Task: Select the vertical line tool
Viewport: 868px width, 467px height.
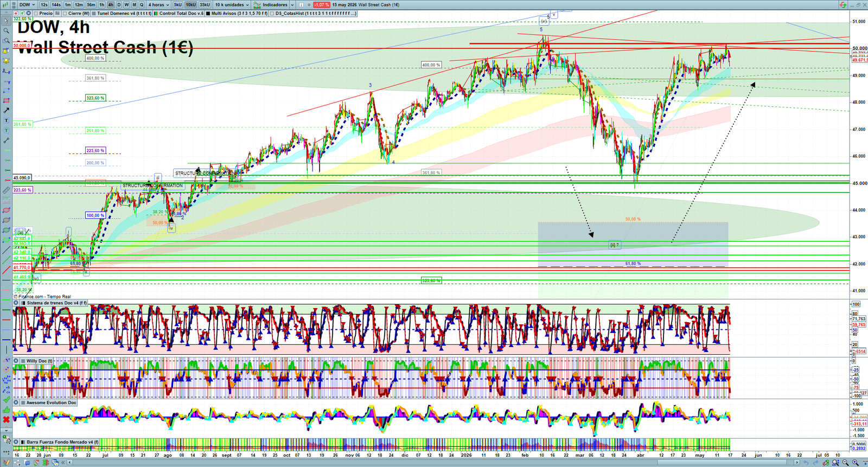Action: coord(6,349)
